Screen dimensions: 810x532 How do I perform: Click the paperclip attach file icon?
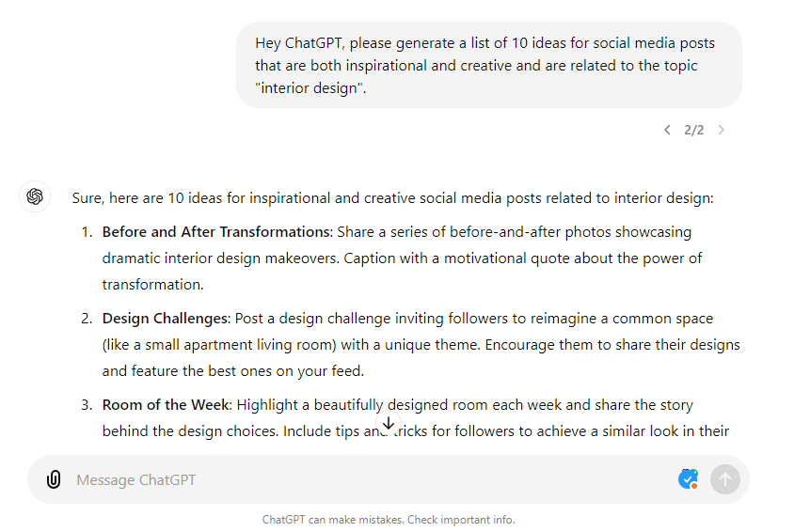54,479
